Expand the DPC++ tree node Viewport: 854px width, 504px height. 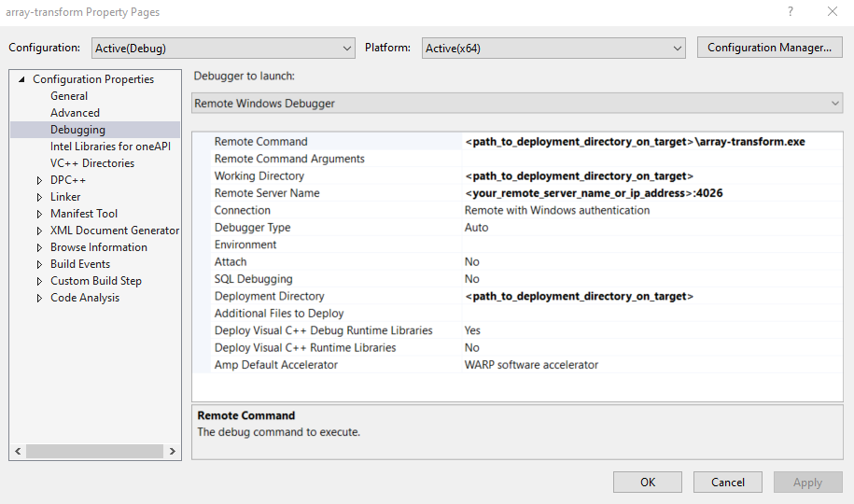point(40,180)
